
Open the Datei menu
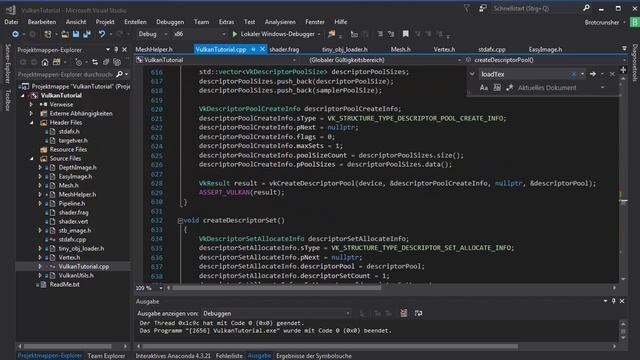coord(11,22)
